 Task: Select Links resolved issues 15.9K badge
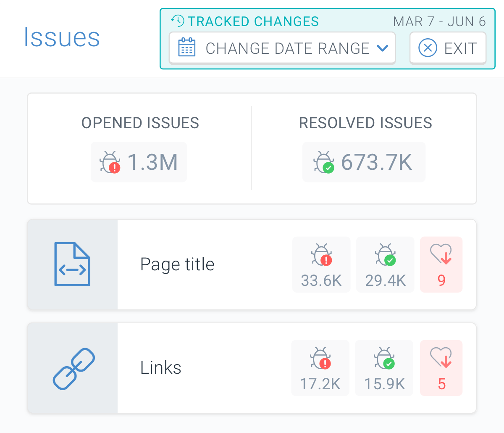(x=384, y=368)
